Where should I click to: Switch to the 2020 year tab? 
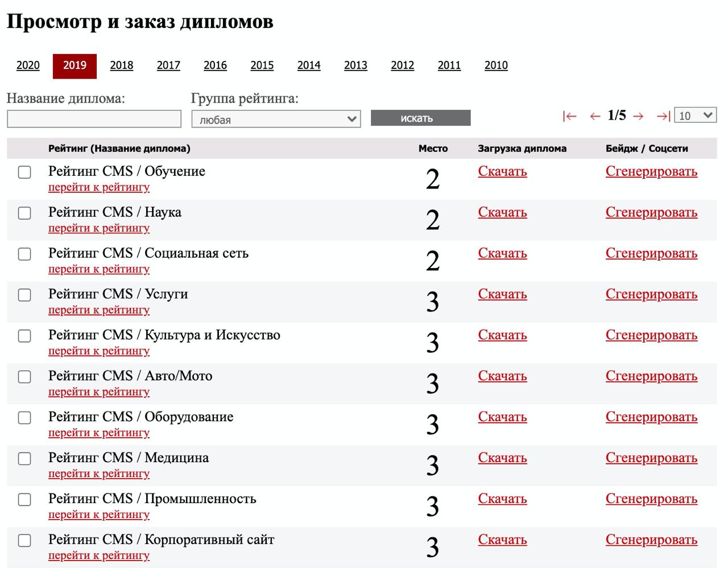(x=28, y=65)
